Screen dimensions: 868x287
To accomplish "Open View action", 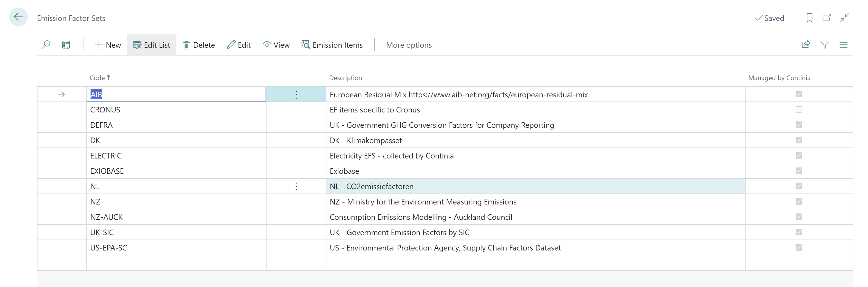I will 276,45.
